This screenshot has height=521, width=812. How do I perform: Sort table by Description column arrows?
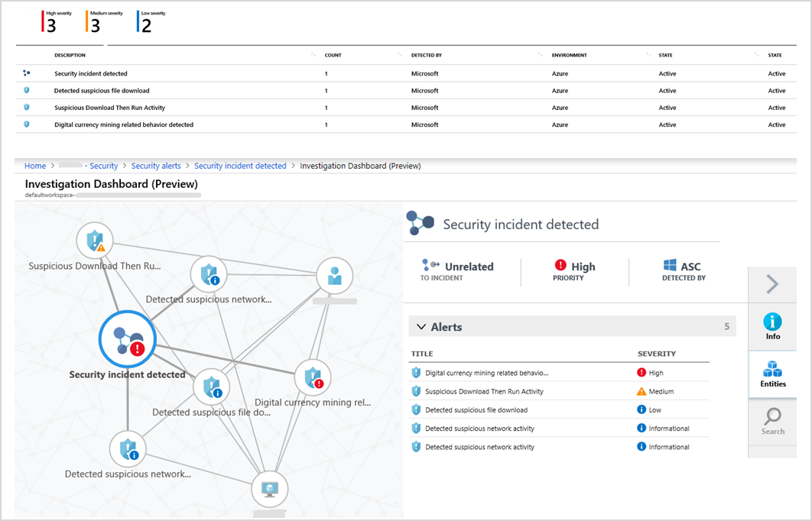point(313,55)
